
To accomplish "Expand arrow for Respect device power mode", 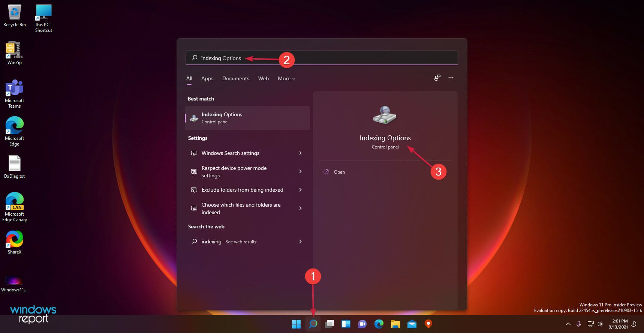I will (x=300, y=171).
